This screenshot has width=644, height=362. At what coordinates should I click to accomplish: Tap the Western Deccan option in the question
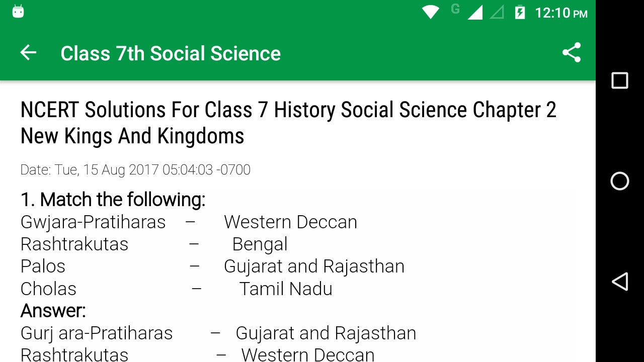[290, 222]
